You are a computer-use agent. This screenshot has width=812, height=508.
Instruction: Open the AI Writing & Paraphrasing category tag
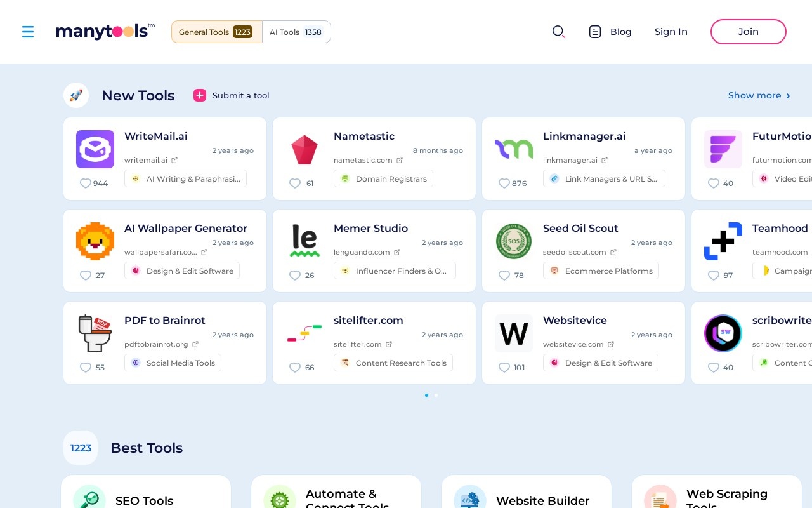pyautogui.click(x=185, y=178)
